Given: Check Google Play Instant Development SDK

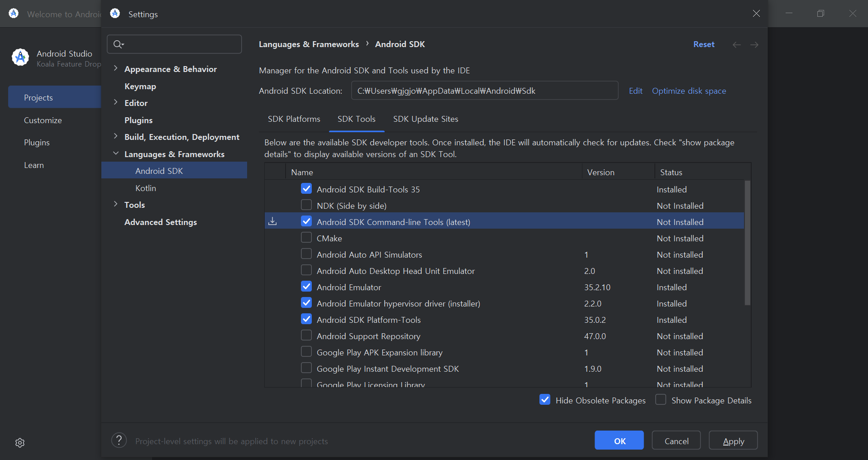Looking at the screenshot, I should [x=306, y=368].
